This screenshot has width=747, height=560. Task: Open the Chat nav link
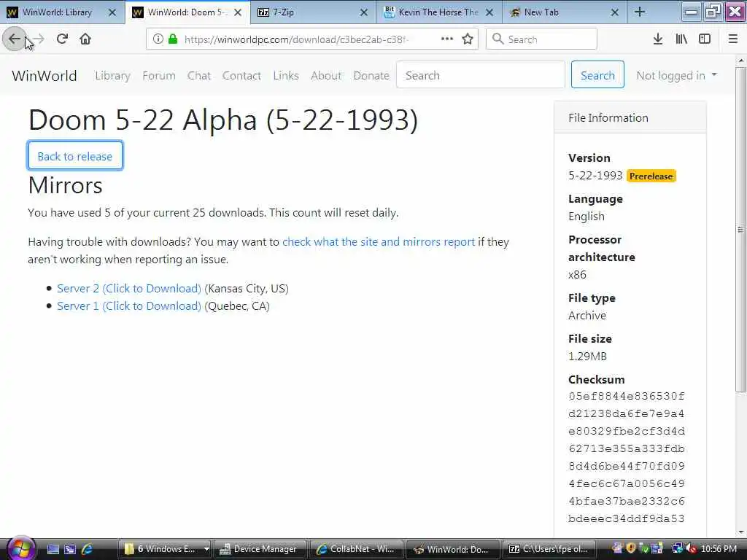click(x=198, y=75)
